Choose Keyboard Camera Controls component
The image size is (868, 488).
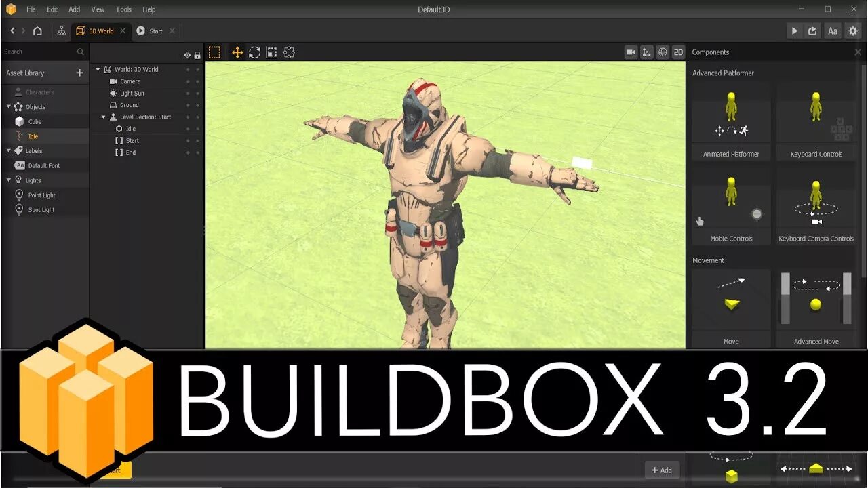[816, 207]
